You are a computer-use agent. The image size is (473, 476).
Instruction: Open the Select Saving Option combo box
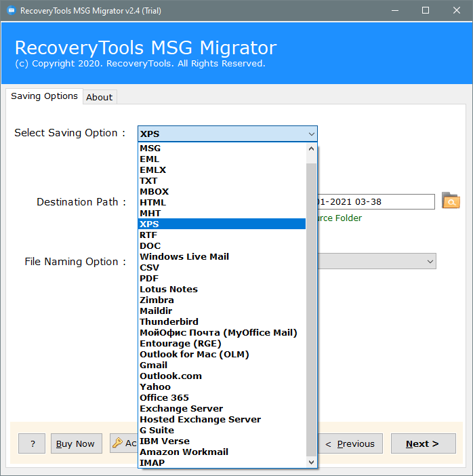228,134
